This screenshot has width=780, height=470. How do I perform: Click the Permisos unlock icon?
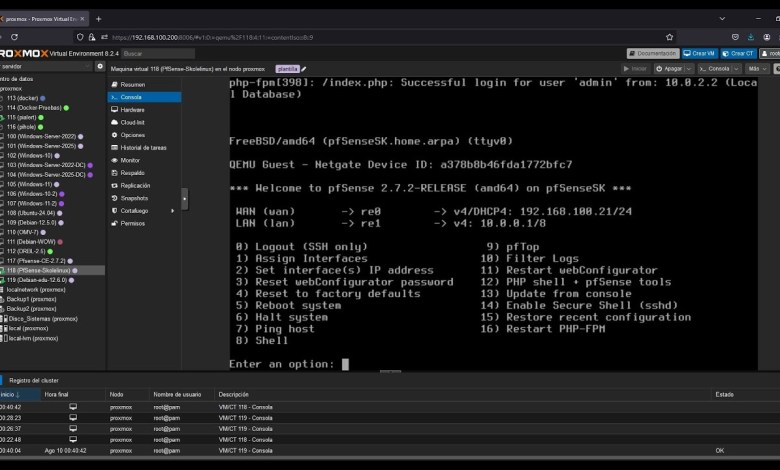pos(114,223)
